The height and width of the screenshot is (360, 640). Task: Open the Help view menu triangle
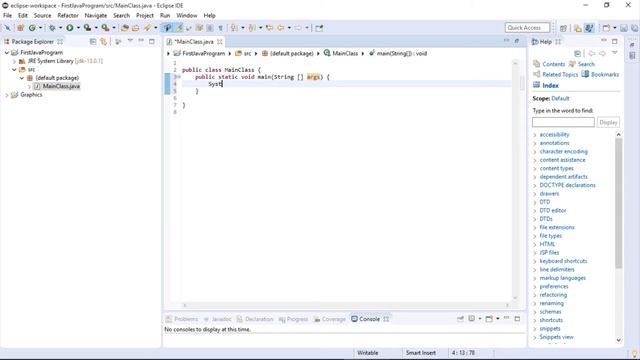click(615, 53)
